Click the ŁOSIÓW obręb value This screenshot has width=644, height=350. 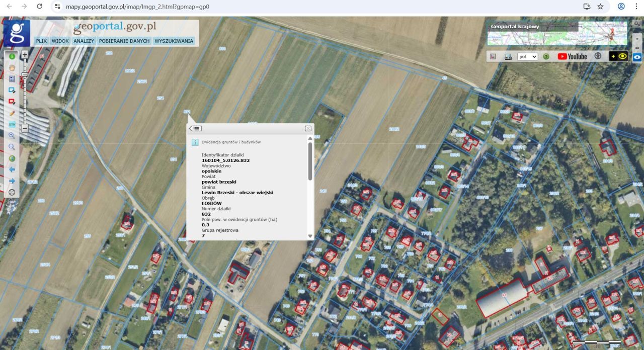coord(212,203)
